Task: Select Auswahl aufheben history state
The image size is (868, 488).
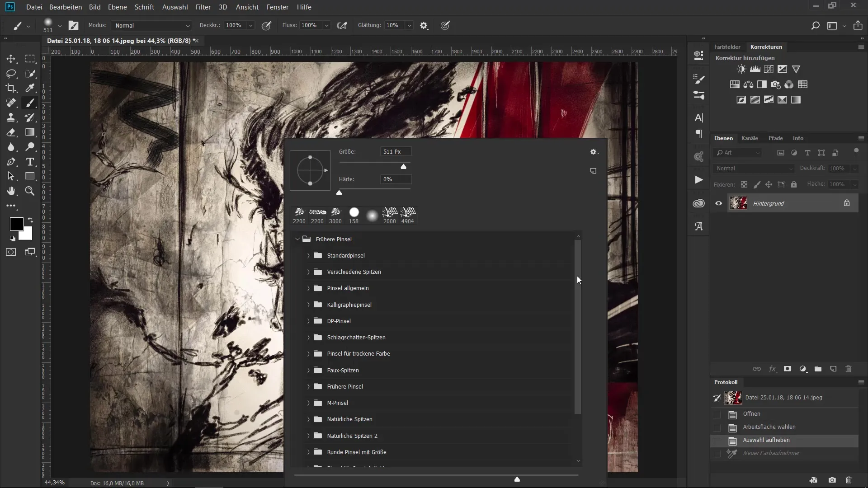Action: click(x=784, y=441)
